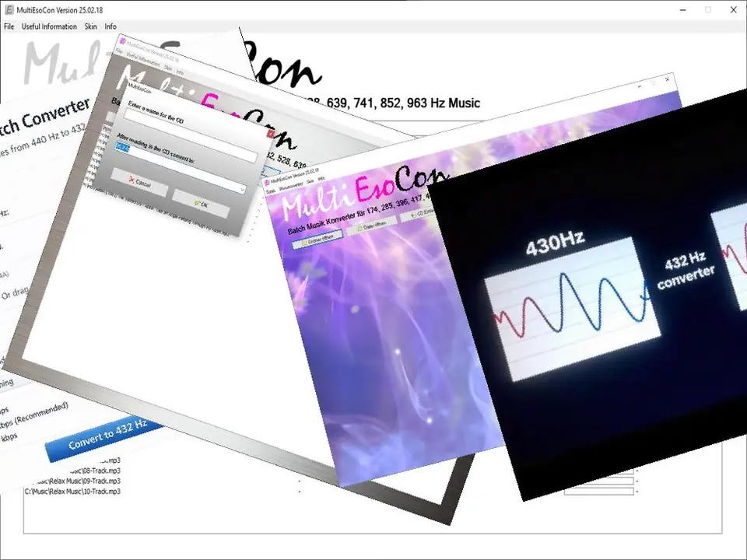Open the Skin menu
This screenshot has width=747, height=560.
pyautogui.click(x=90, y=26)
